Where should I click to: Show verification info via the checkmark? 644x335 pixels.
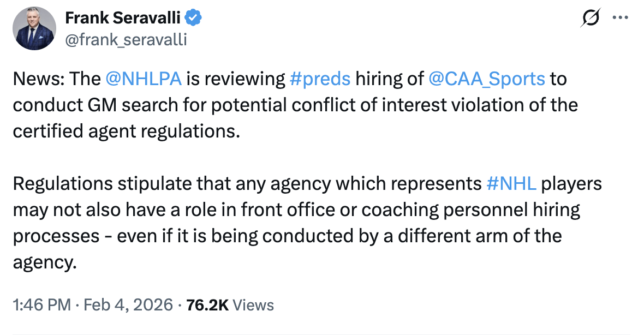click(x=192, y=17)
